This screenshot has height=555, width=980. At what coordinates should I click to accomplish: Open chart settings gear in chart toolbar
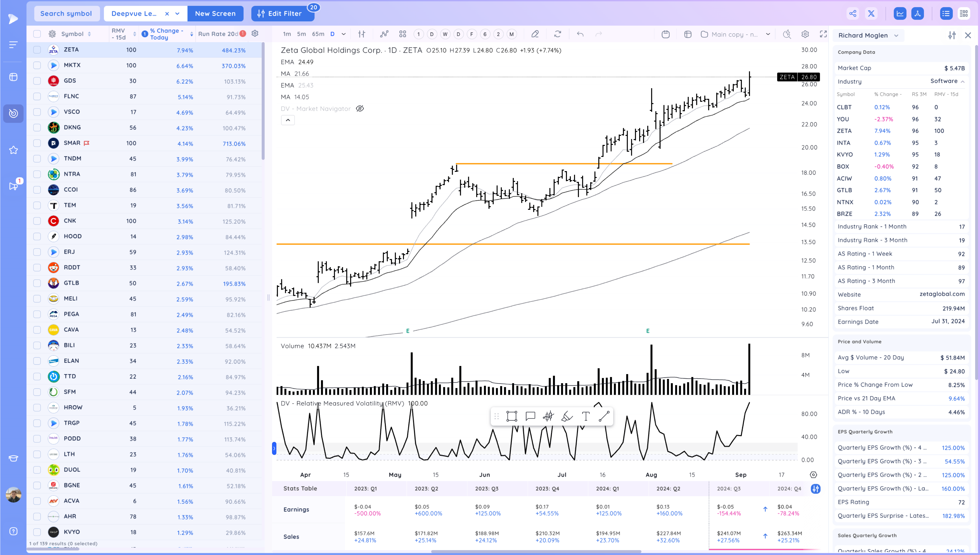(x=805, y=34)
